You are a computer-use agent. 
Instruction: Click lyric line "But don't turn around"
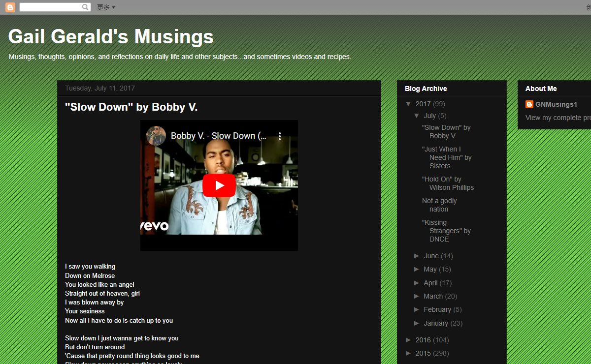pos(95,347)
